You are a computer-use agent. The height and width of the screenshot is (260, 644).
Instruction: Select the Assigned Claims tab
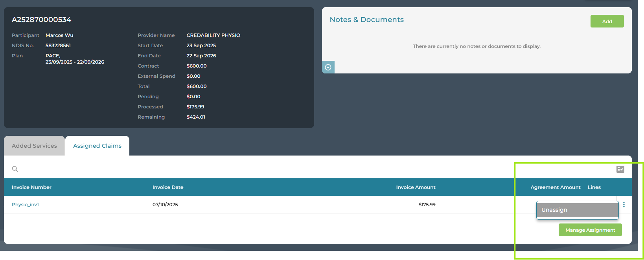coord(97,146)
